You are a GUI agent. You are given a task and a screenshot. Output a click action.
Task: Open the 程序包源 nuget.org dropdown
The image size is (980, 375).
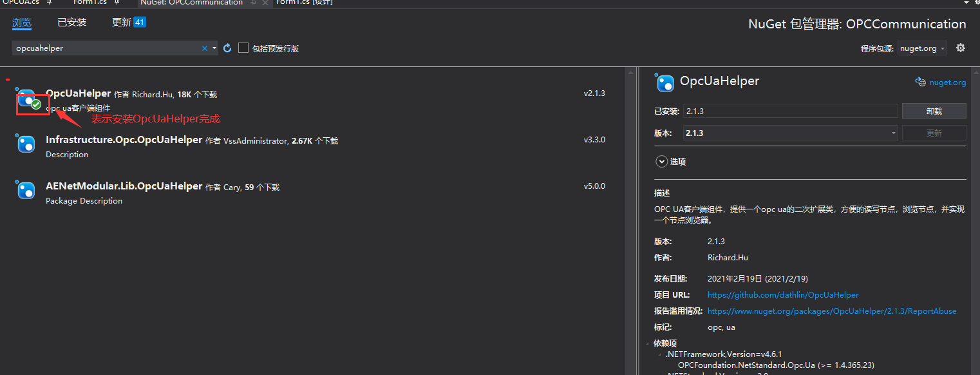922,48
